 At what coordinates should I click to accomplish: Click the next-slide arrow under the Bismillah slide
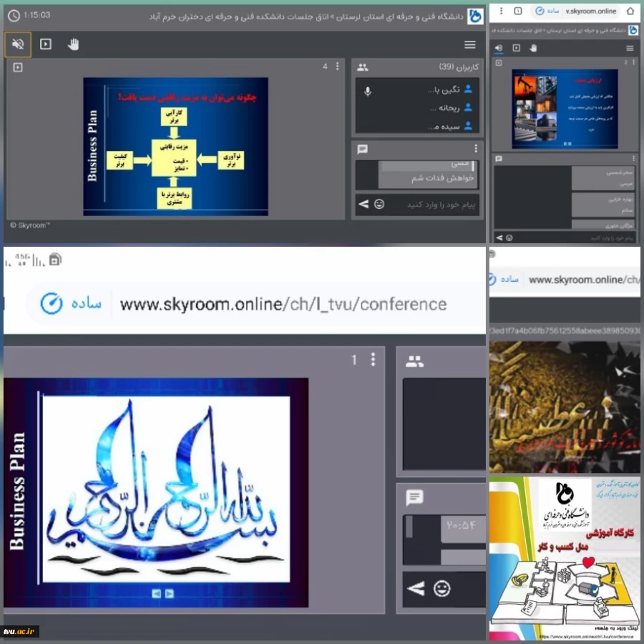pyautogui.click(x=170, y=593)
